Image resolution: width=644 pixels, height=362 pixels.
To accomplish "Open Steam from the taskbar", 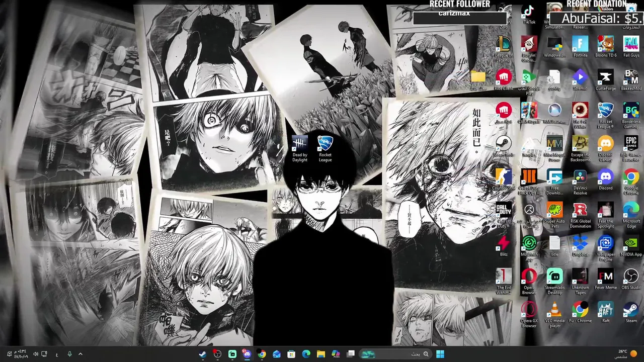I will 202,354.
